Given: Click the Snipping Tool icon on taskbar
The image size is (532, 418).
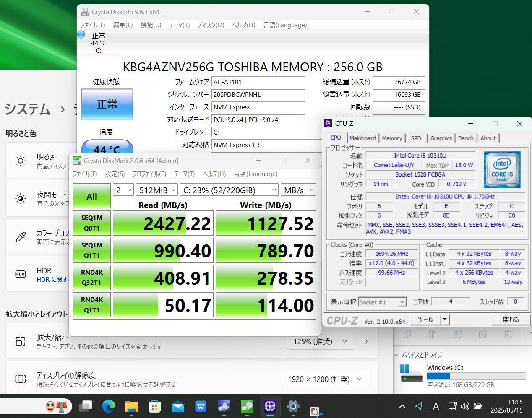Looking at the screenshot, I should click(x=316, y=411).
